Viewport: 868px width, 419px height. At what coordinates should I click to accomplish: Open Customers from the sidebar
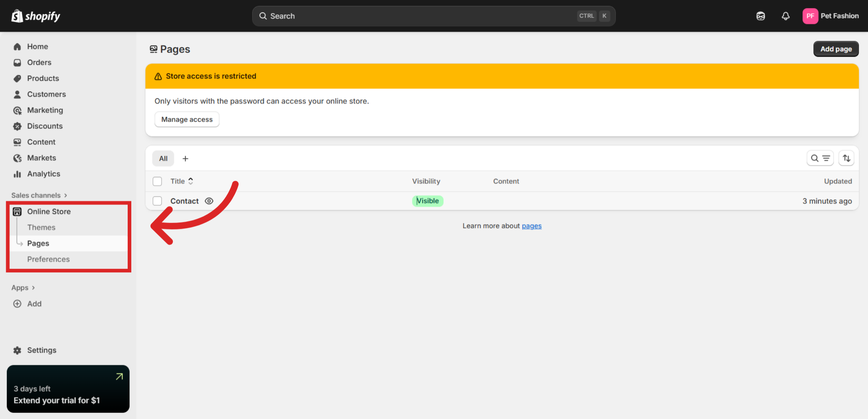(x=46, y=94)
